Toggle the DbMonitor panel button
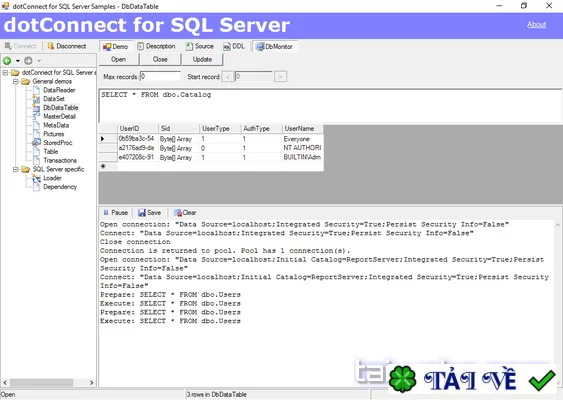 click(x=275, y=46)
